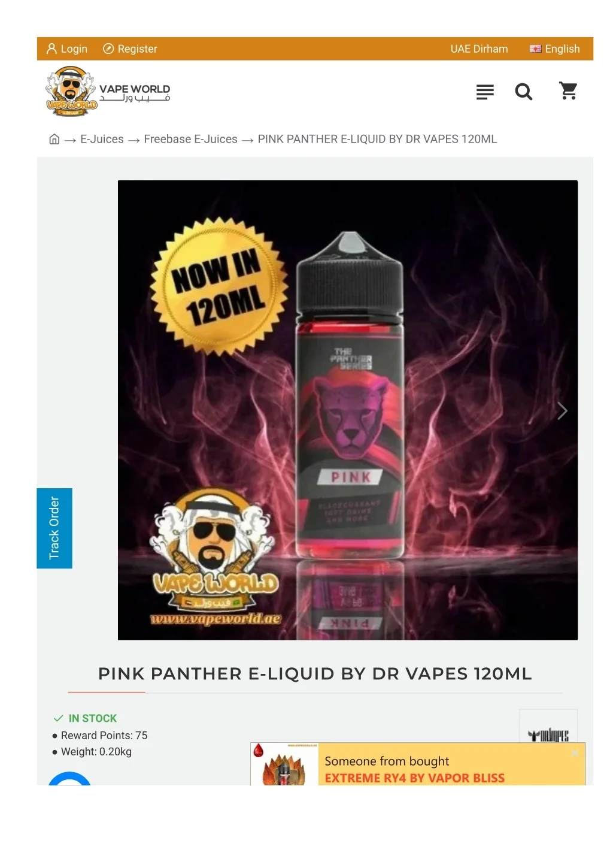613x868 pixels.
Task: Open the blue chat bubble widget
Action: pyautogui.click(x=69, y=779)
